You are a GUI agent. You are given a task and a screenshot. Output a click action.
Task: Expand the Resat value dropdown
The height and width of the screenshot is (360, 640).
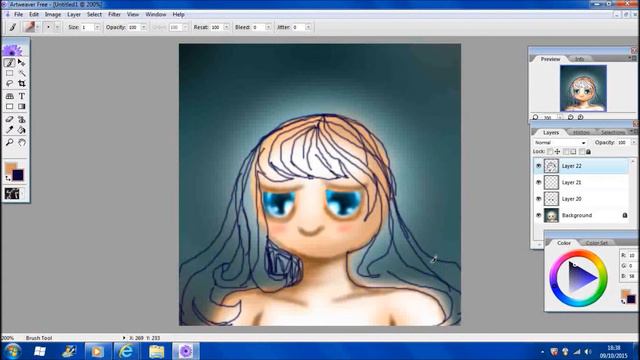coord(226,27)
